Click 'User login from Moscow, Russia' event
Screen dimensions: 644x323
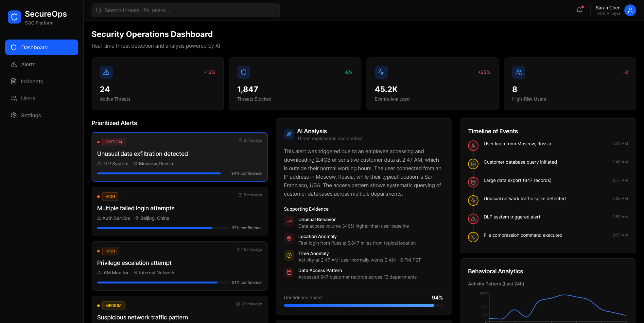[x=517, y=144]
